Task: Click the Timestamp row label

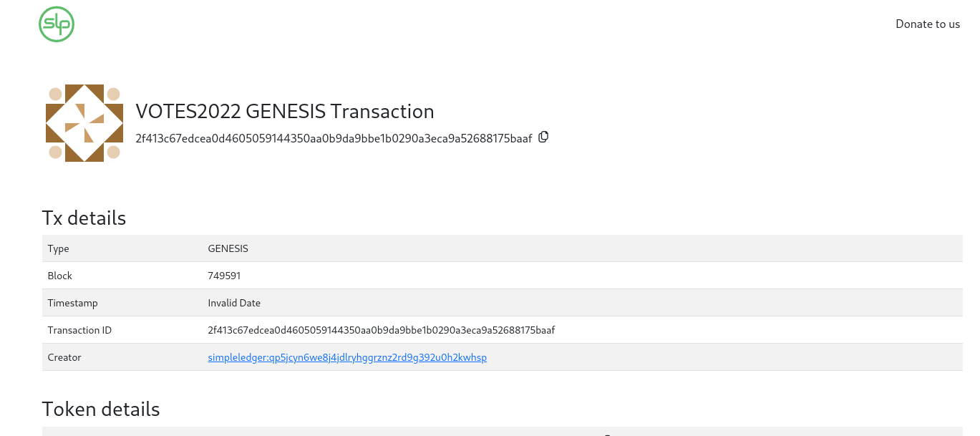Action: pos(72,303)
